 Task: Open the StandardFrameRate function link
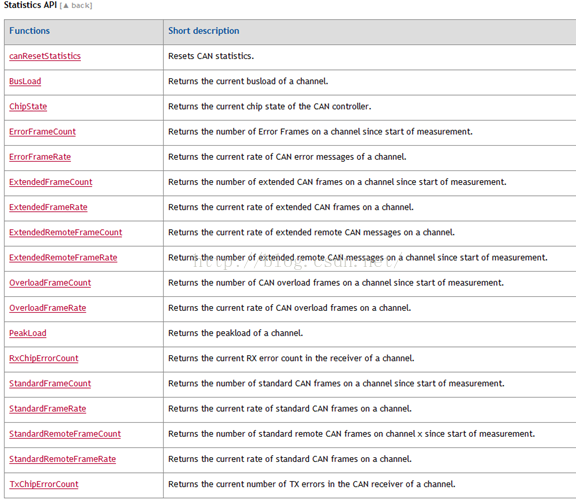tap(47, 408)
